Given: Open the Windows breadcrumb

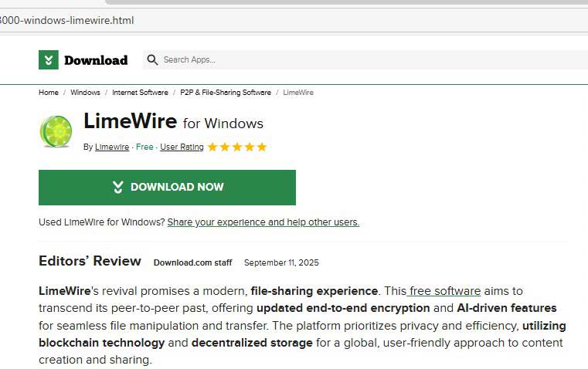Looking at the screenshot, I should (x=85, y=93).
